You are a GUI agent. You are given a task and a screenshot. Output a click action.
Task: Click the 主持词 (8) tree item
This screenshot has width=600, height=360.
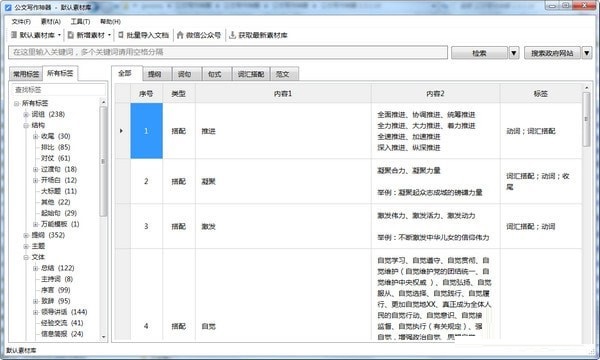pyautogui.click(x=57, y=279)
